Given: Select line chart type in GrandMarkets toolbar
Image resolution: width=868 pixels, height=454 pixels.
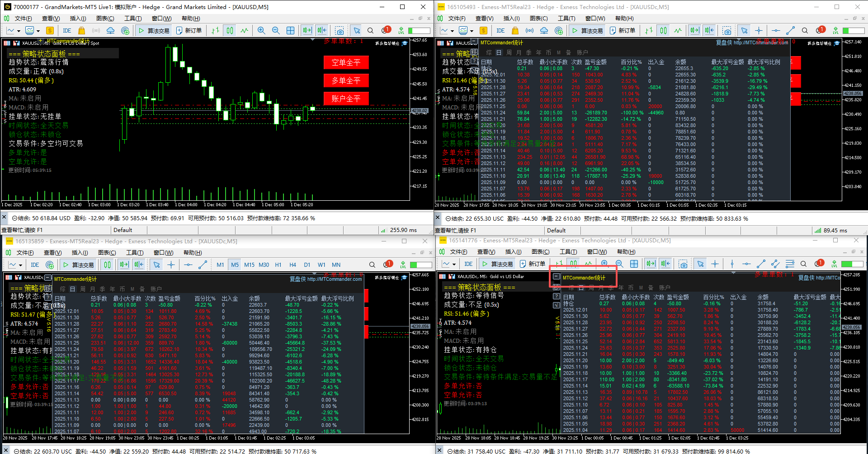Looking at the screenshot, I should 244,30.
